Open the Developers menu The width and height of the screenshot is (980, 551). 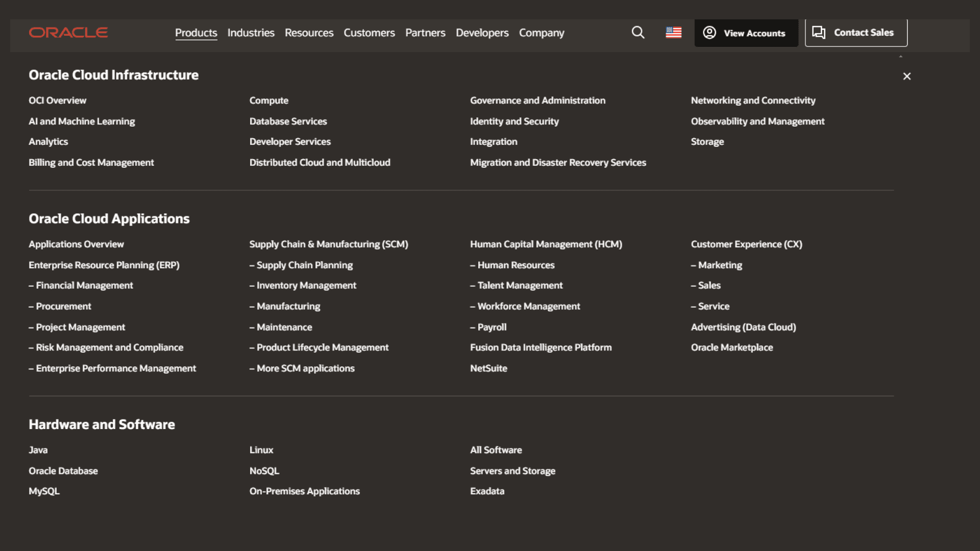point(482,33)
